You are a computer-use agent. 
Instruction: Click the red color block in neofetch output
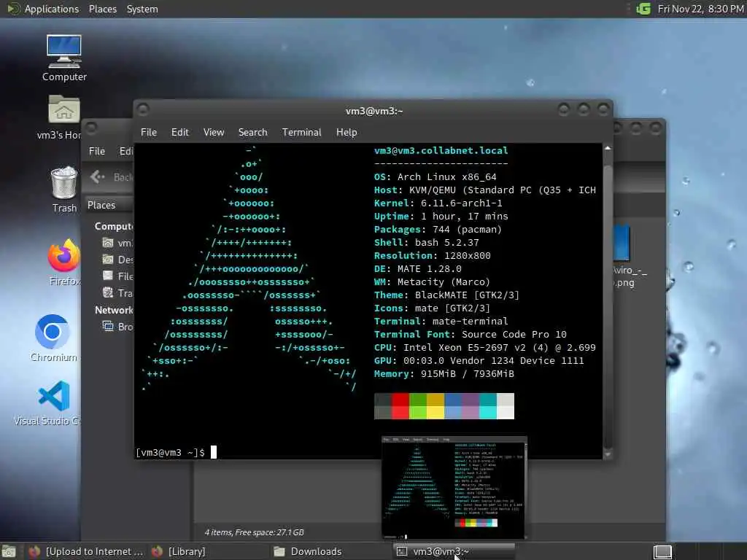[400, 406]
